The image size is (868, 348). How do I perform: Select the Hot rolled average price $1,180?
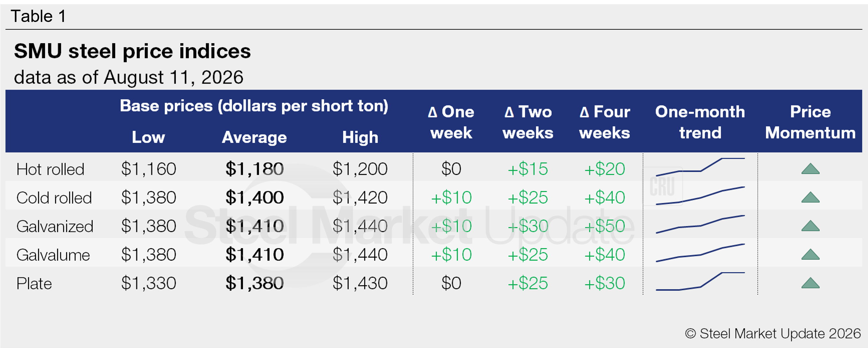254,169
